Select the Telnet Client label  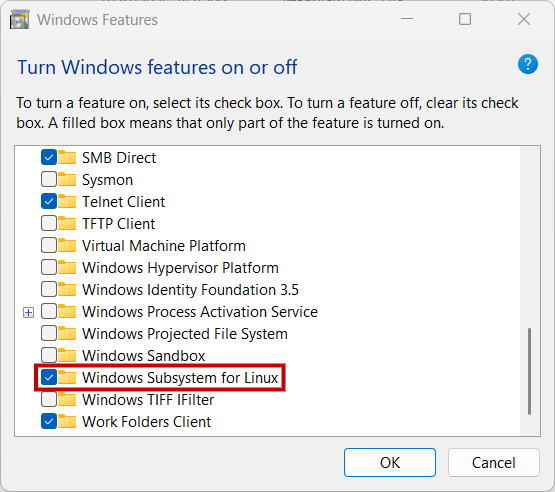(124, 202)
